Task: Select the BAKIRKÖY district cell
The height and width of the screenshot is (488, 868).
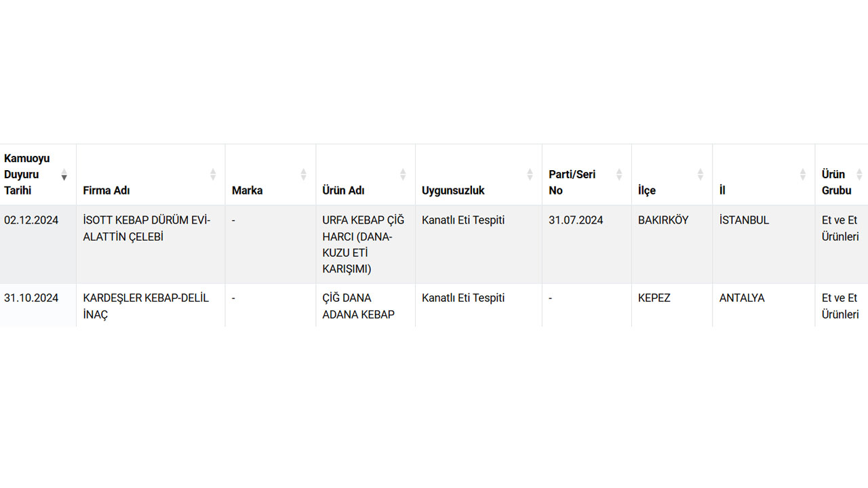Action: (663, 220)
